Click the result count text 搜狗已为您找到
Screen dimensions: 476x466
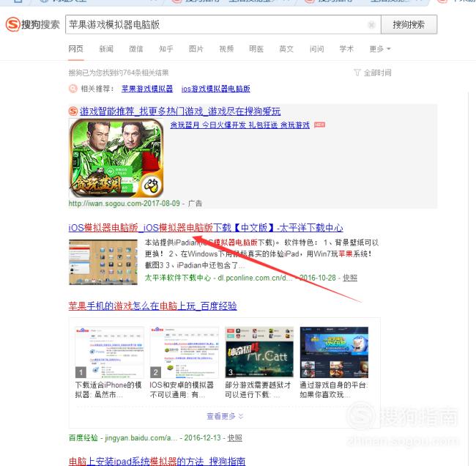pyautogui.click(x=119, y=73)
